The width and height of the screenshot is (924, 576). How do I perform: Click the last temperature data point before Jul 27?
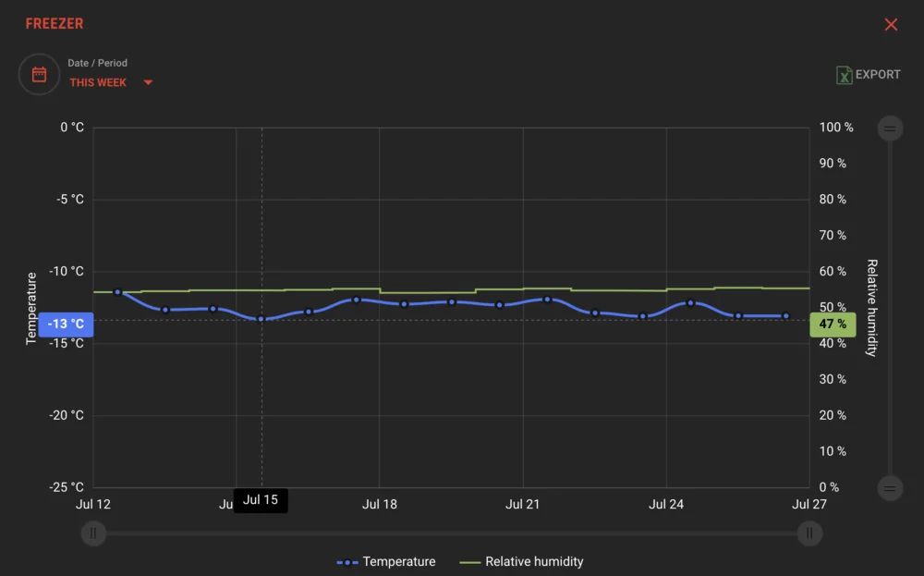[x=785, y=316]
